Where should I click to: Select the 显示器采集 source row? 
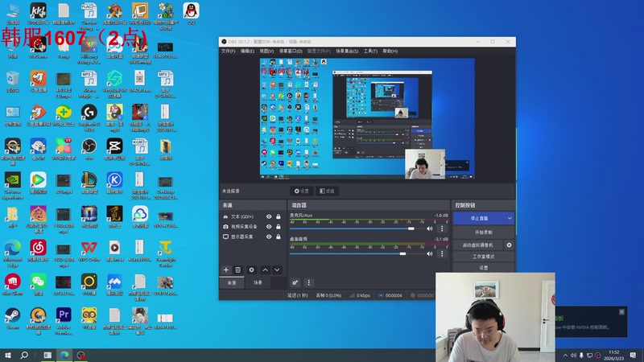pyautogui.click(x=252, y=237)
